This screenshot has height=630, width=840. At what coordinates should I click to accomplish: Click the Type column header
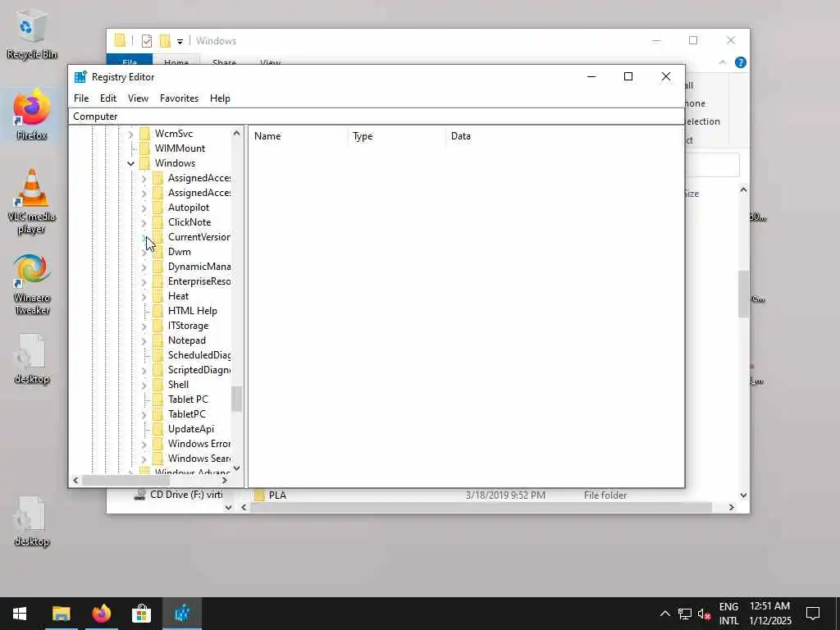[x=396, y=136]
